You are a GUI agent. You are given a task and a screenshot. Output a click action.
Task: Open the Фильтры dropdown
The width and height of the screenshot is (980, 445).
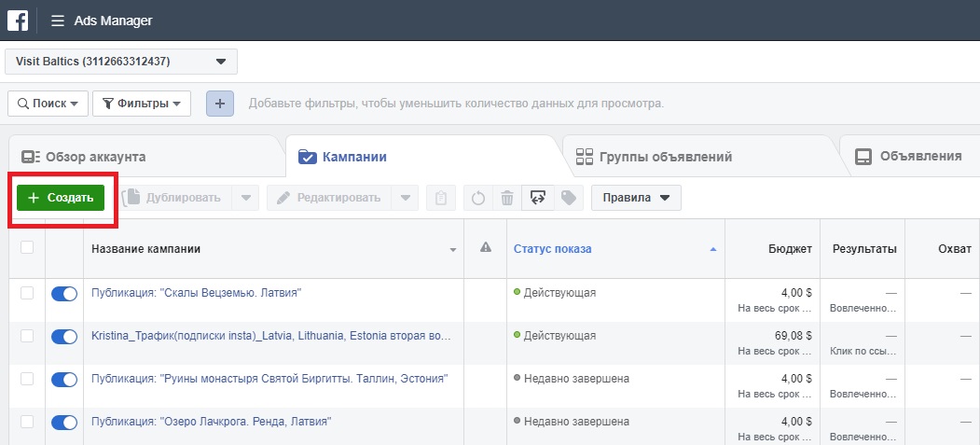pyautogui.click(x=142, y=104)
